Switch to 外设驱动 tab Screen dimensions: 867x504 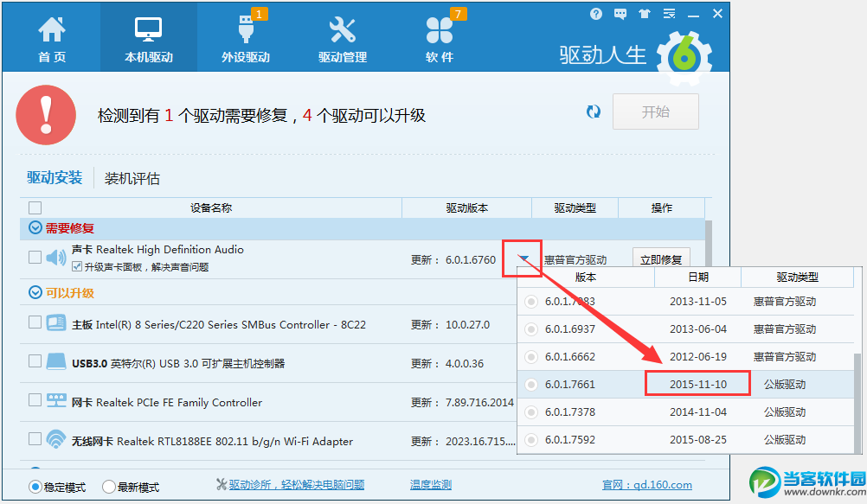click(246, 39)
